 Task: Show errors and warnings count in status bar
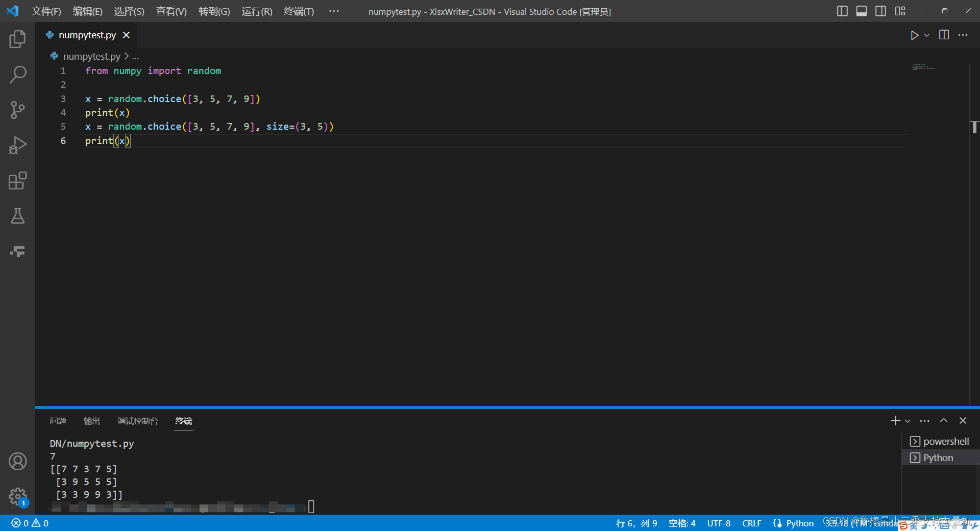30,523
